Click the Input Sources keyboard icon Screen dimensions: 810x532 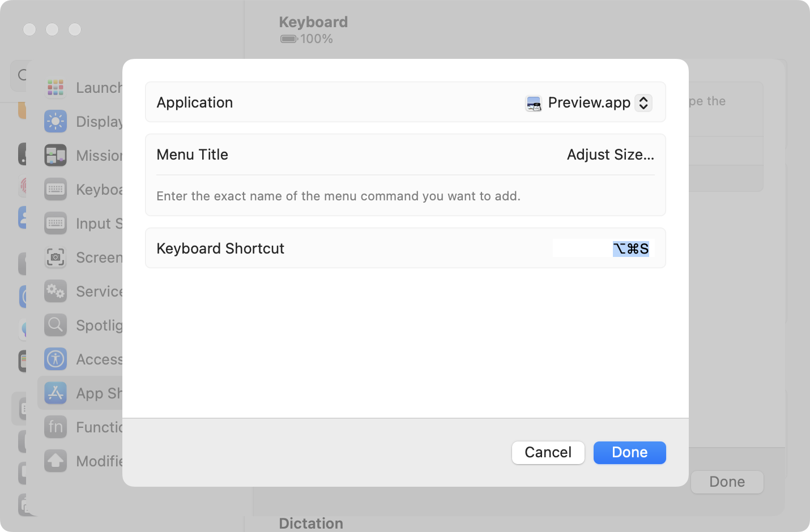[56, 223]
